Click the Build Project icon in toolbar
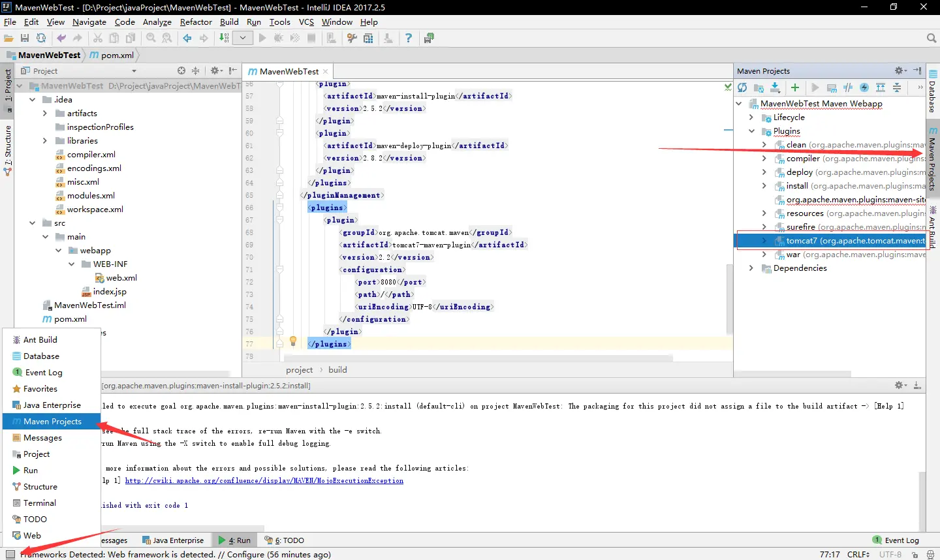 (224, 39)
